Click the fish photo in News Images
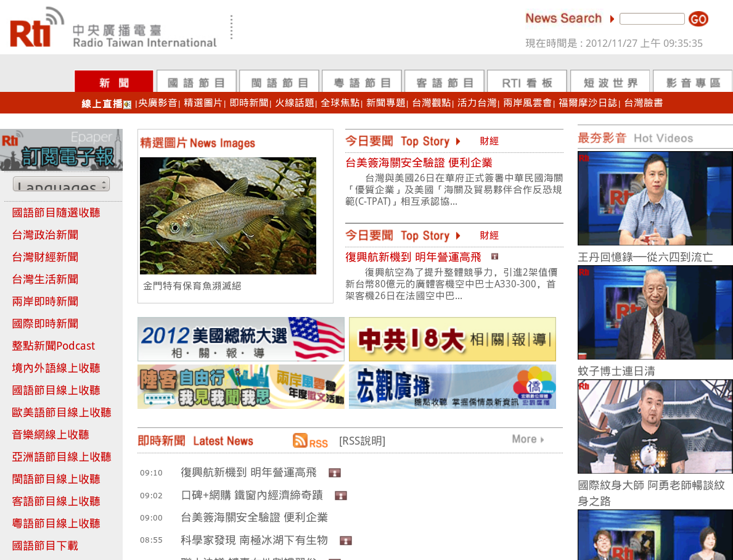Screen dimensions: 733x560 [228, 216]
